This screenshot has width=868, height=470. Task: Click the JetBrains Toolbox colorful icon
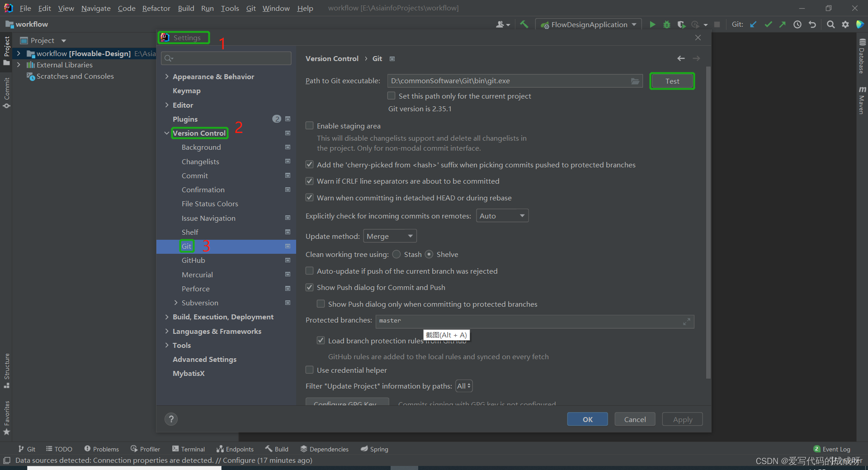coord(860,24)
